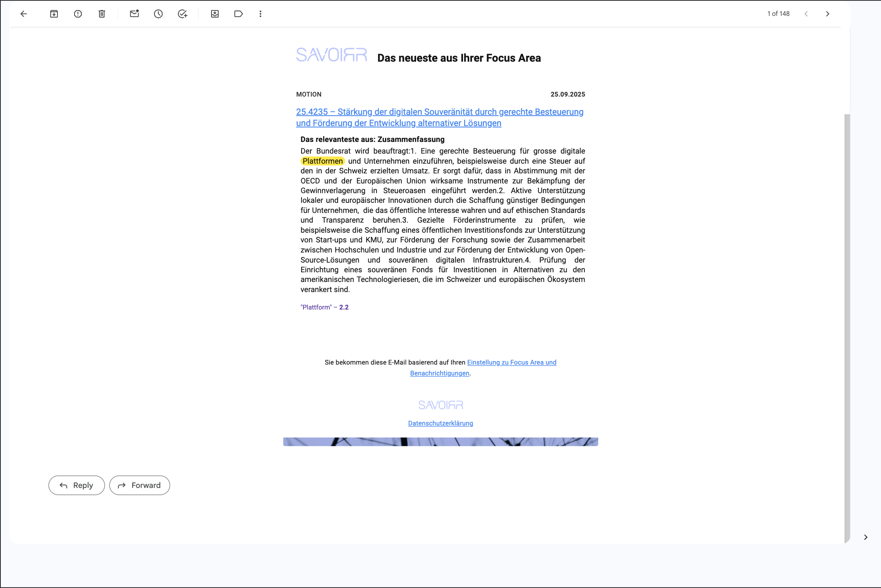The height and width of the screenshot is (588, 881).
Task: Click the SAVOIRR logo in header
Action: 331,55
